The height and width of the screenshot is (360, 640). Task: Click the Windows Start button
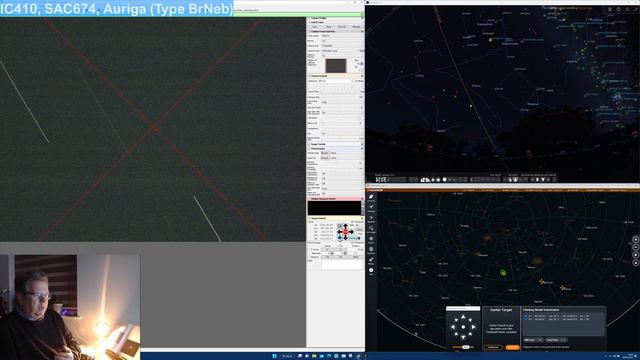coord(274,356)
